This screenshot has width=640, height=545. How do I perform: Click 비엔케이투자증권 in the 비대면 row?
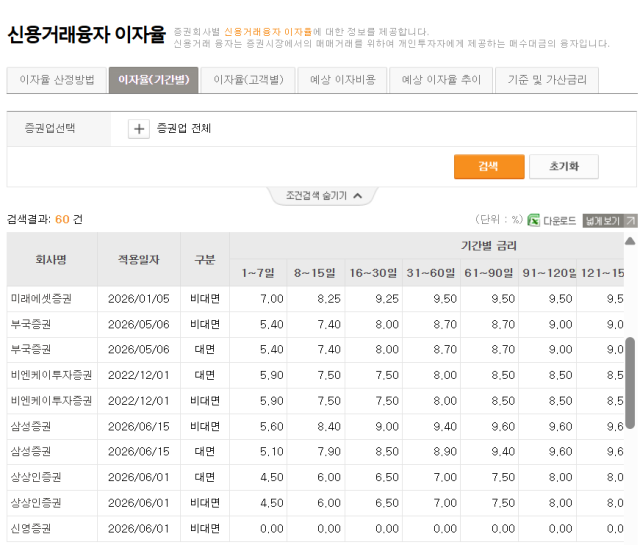[51, 401]
